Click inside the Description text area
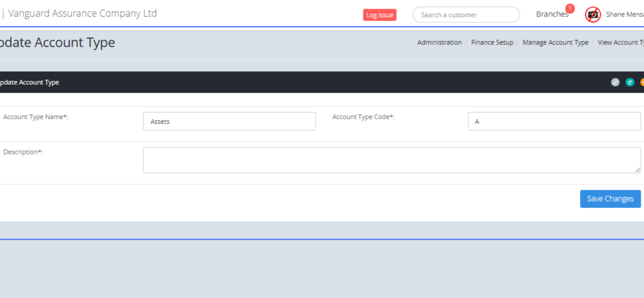 pos(391,160)
